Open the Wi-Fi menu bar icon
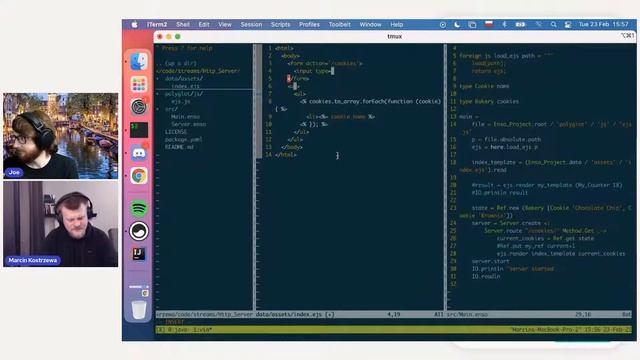 coord(539,24)
